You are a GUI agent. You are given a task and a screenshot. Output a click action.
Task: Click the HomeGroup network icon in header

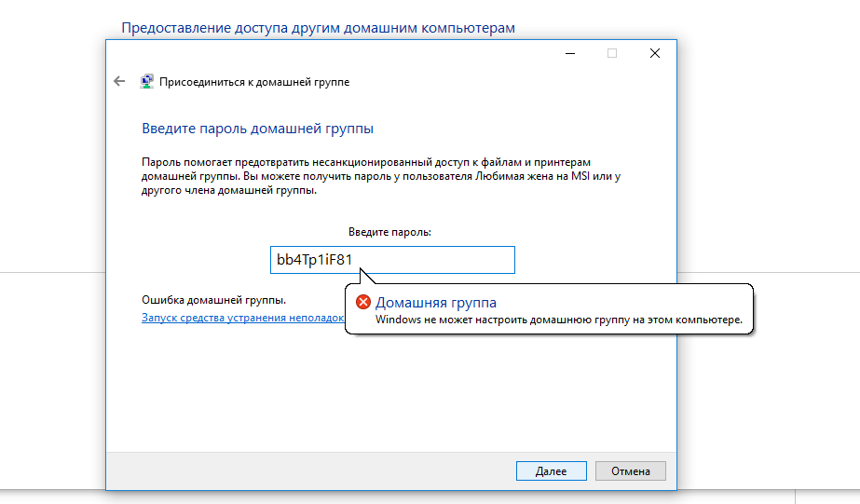(x=146, y=82)
